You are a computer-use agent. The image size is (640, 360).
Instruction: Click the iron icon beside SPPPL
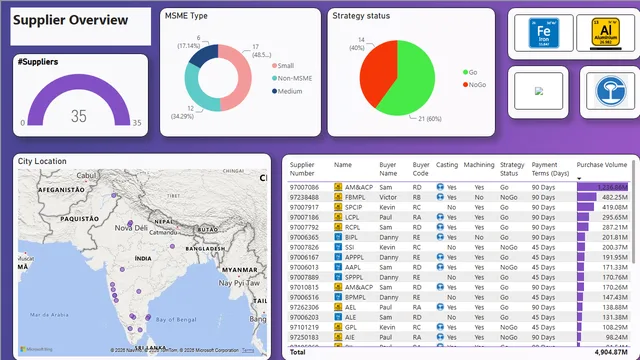click(x=338, y=277)
